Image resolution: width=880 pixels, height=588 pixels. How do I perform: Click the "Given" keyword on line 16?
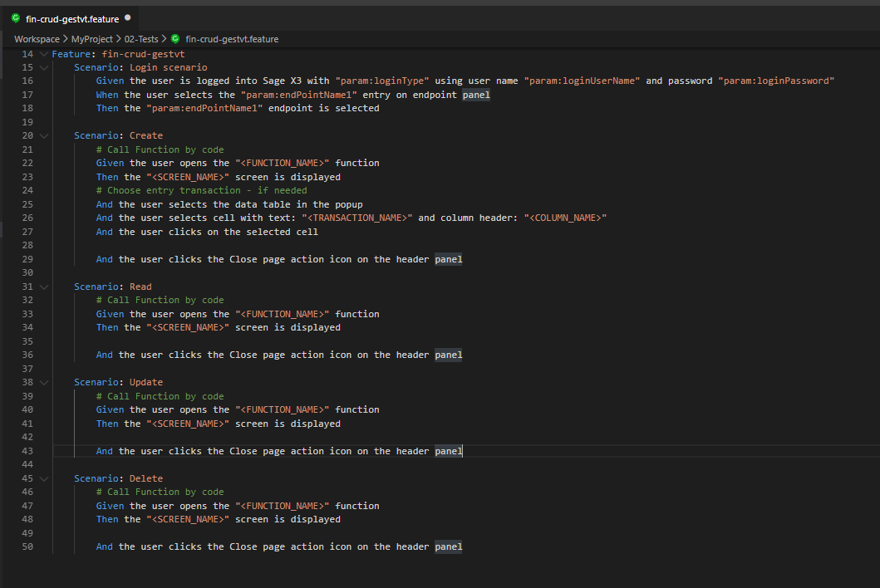[x=110, y=81]
